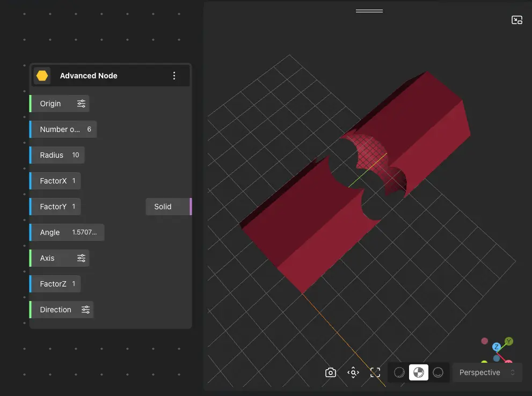Open Origin settings sliders icon
This screenshot has width=532, height=396.
tap(81, 104)
